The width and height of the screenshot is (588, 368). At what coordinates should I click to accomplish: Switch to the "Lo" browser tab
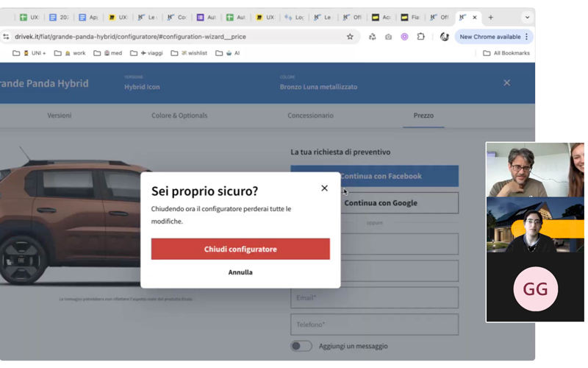[294, 17]
